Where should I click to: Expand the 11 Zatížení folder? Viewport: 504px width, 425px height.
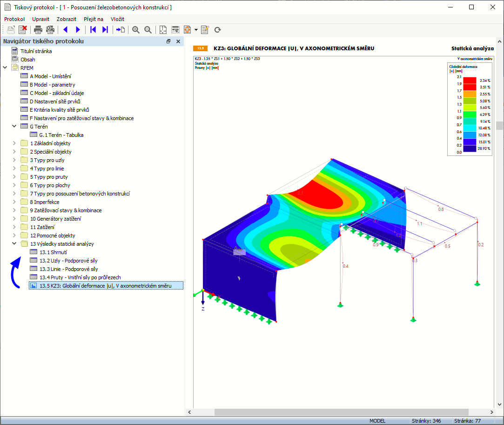14,227
